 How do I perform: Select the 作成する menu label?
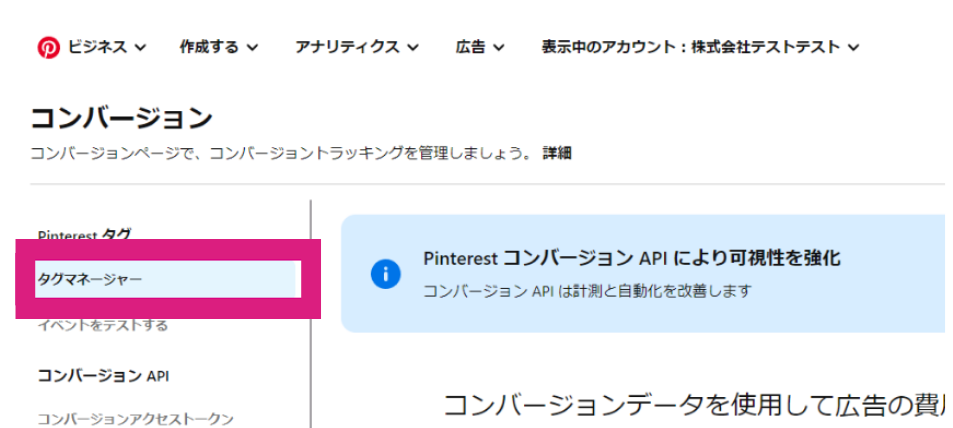(209, 47)
